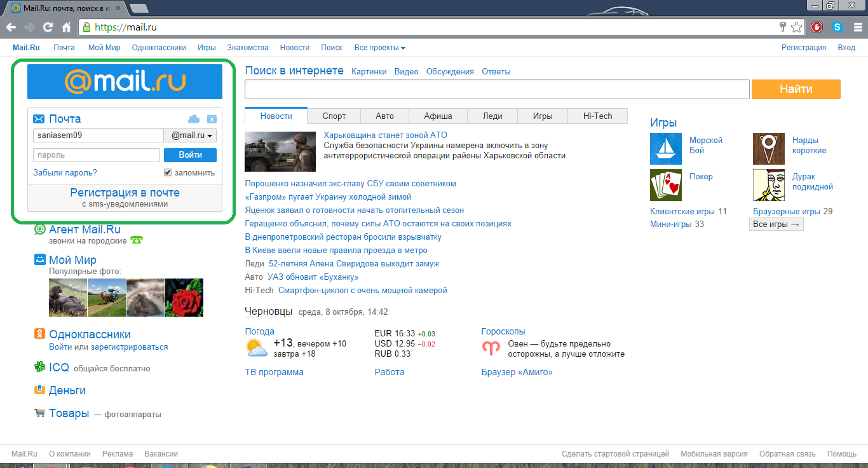Image resolution: width=868 pixels, height=468 pixels.
Task: Click the blue Войти login button
Action: click(x=190, y=155)
